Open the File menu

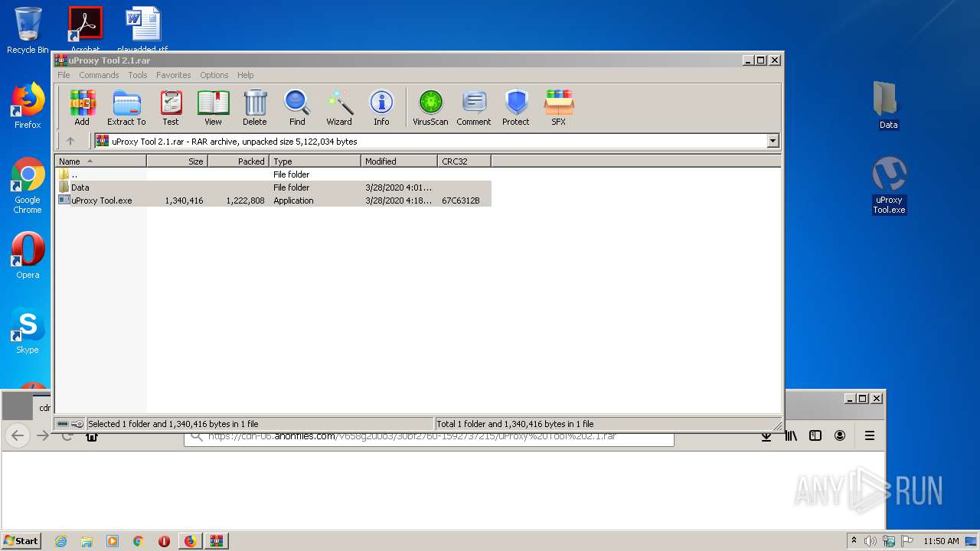tap(64, 75)
